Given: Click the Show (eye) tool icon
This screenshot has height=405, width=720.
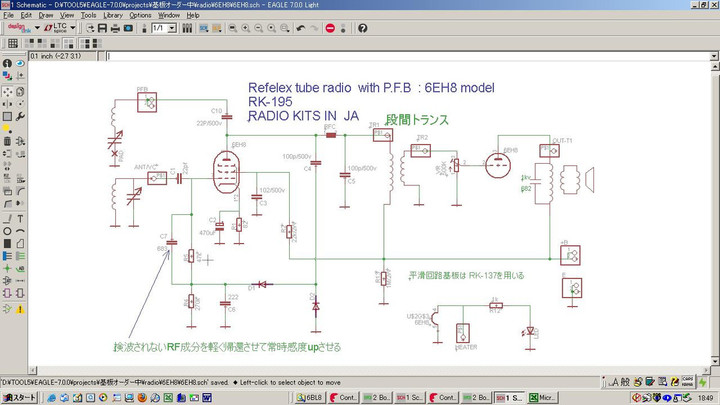Looking at the screenshot, I should (x=21, y=64).
